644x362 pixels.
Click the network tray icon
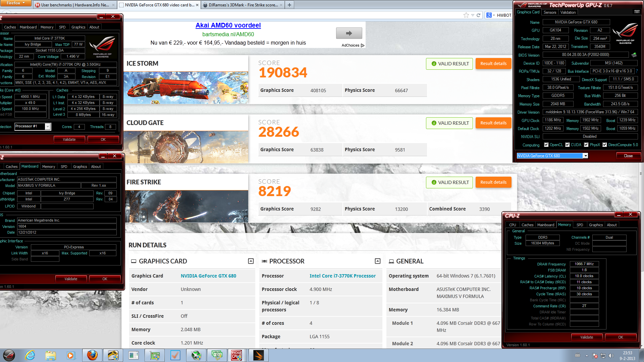coord(603,356)
